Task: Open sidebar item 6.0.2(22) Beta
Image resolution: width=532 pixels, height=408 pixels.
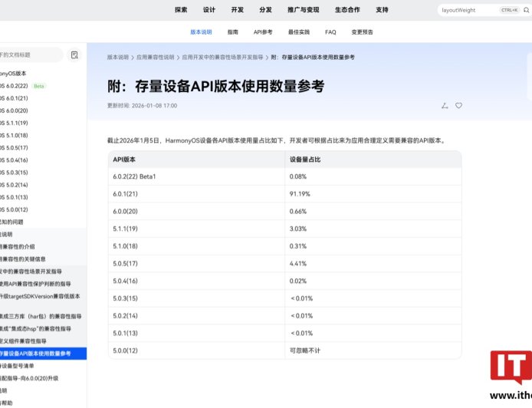Action: [x=23, y=86]
